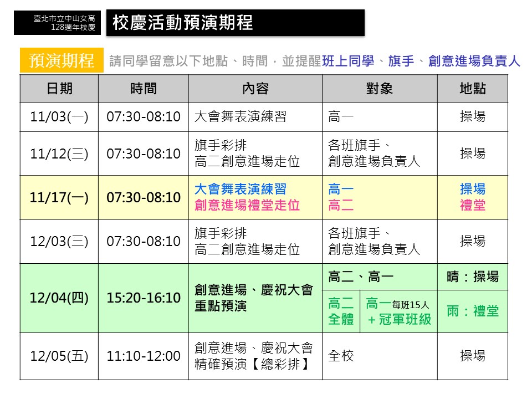
Task: Select the 11:10-12:00 time cell
Action: (144, 356)
